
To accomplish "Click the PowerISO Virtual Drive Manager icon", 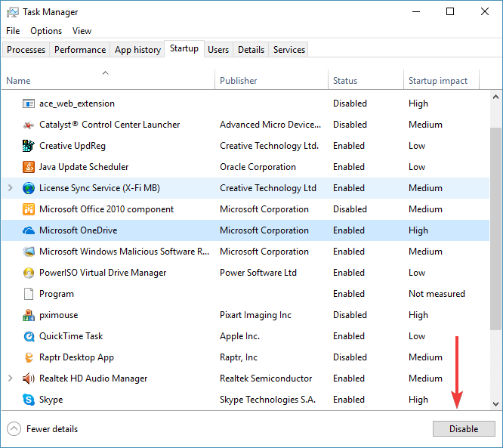I will pyautogui.click(x=29, y=273).
